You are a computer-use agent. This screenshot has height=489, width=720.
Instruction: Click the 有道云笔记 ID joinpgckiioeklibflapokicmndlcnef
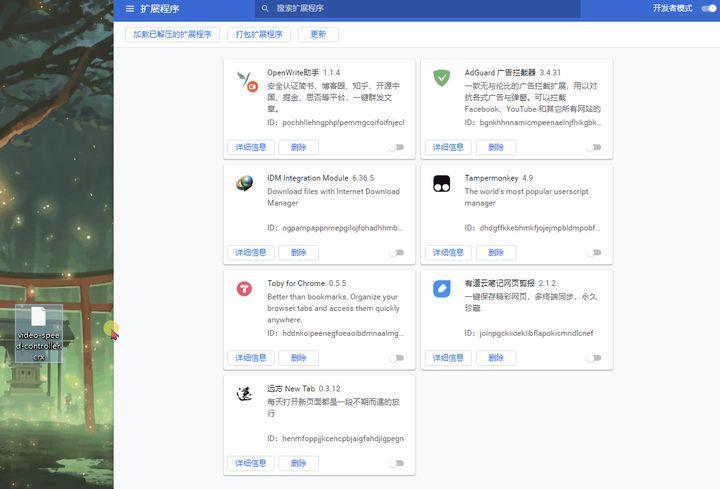pyautogui.click(x=536, y=333)
